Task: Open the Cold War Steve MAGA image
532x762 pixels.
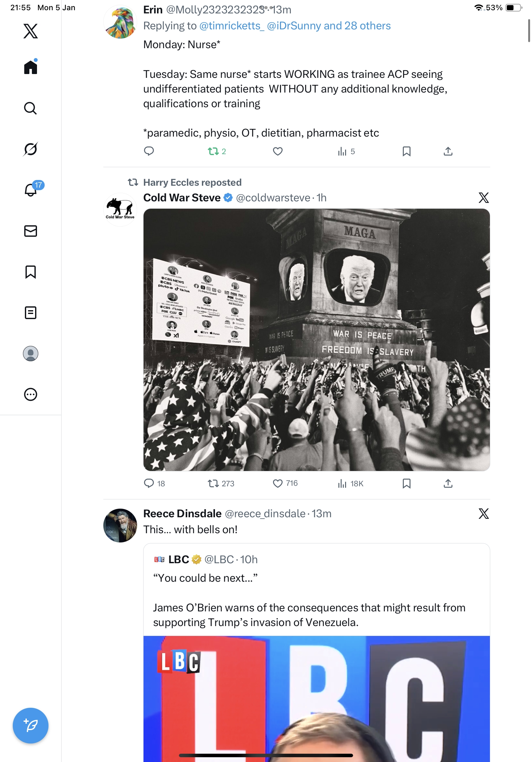Action: tap(316, 340)
